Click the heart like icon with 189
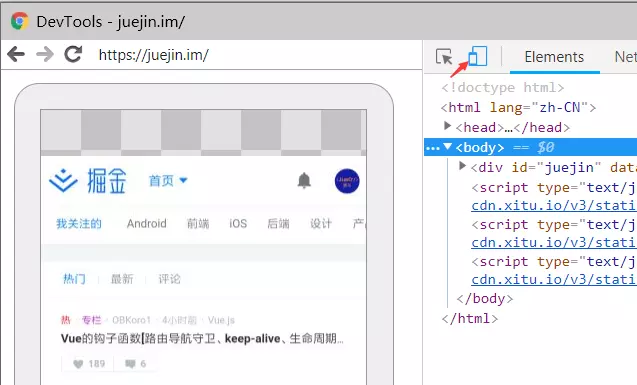Image resolution: width=637 pixels, height=385 pixels. coord(78,364)
